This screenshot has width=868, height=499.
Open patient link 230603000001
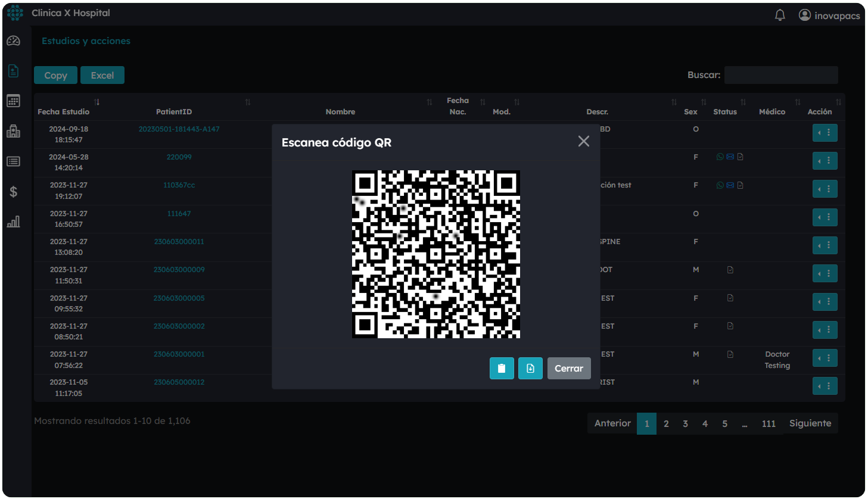click(x=179, y=354)
